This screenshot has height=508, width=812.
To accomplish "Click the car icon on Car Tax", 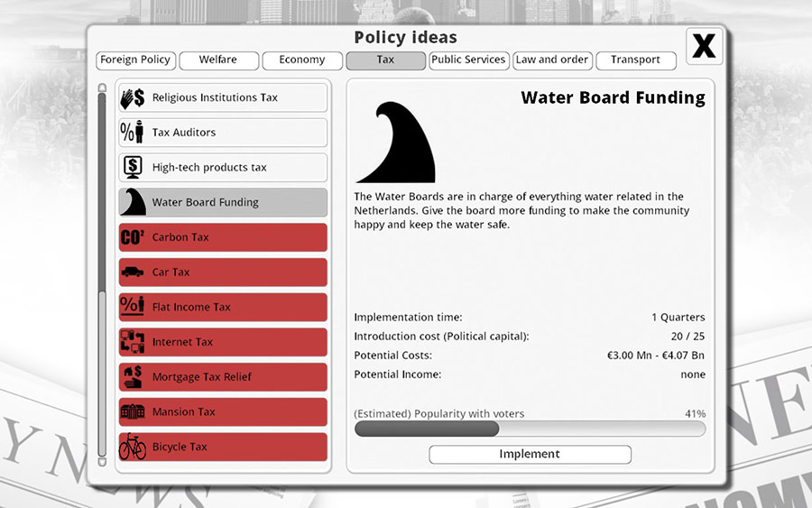I will point(133,272).
